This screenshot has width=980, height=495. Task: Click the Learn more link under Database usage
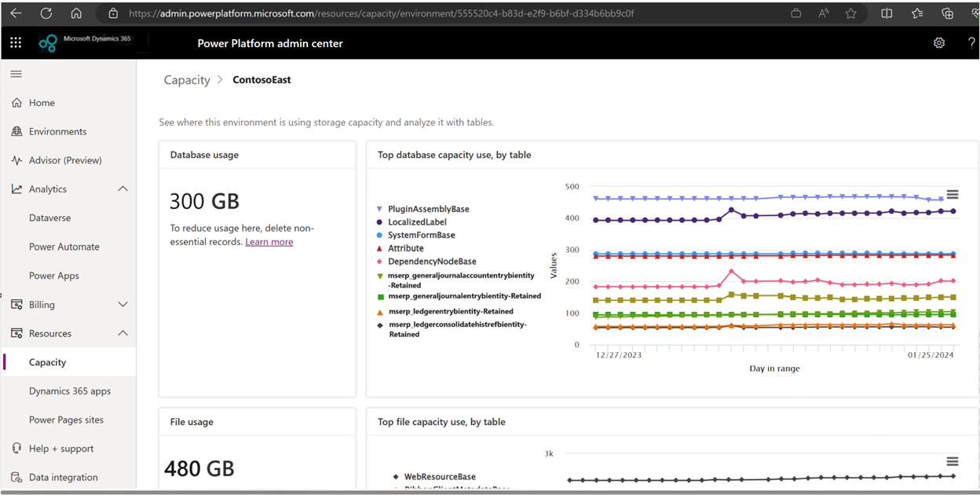click(269, 241)
